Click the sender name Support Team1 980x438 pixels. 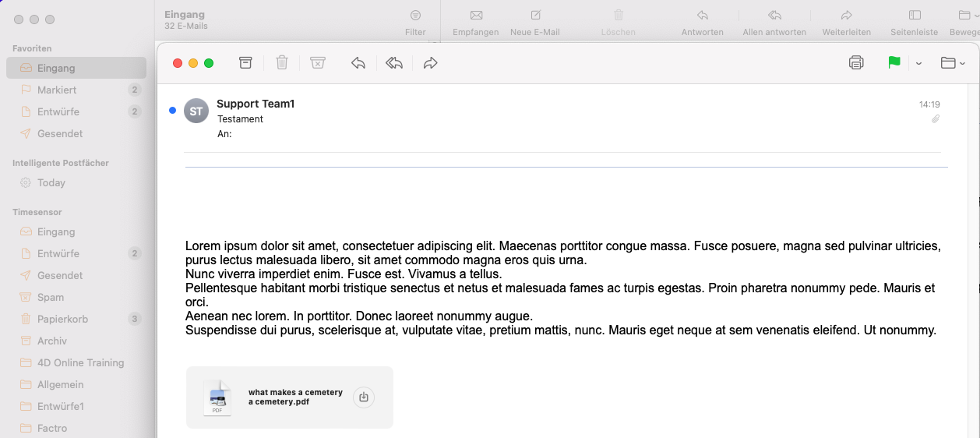(256, 104)
